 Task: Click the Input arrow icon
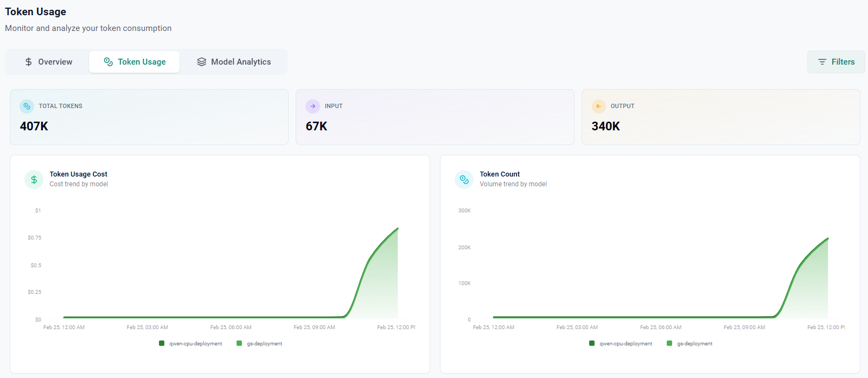[312, 106]
